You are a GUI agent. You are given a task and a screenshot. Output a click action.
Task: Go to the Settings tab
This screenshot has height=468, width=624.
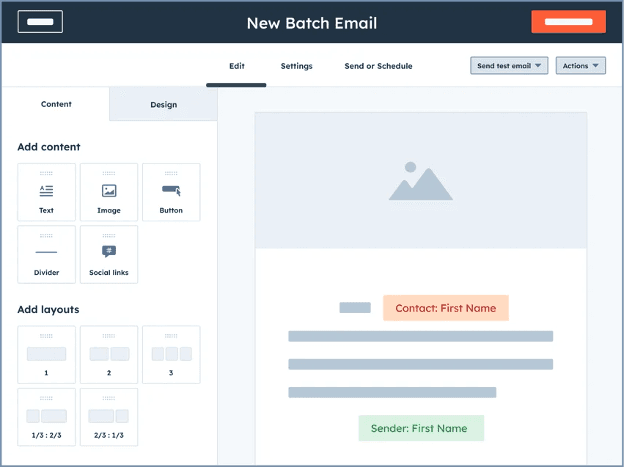(x=296, y=66)
